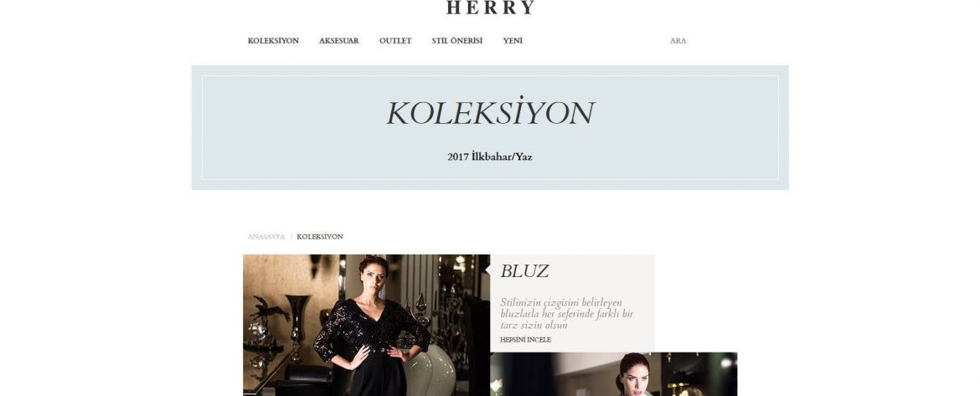Open the black sequin blouse model photo
980x396 pixels.
click(366, 325)
